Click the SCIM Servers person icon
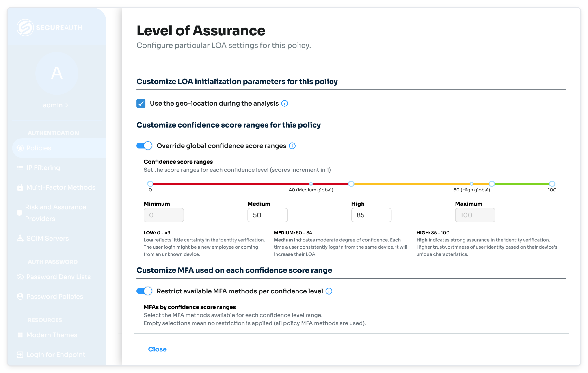Viewport: 588px width, 373px height. (20, 239)
